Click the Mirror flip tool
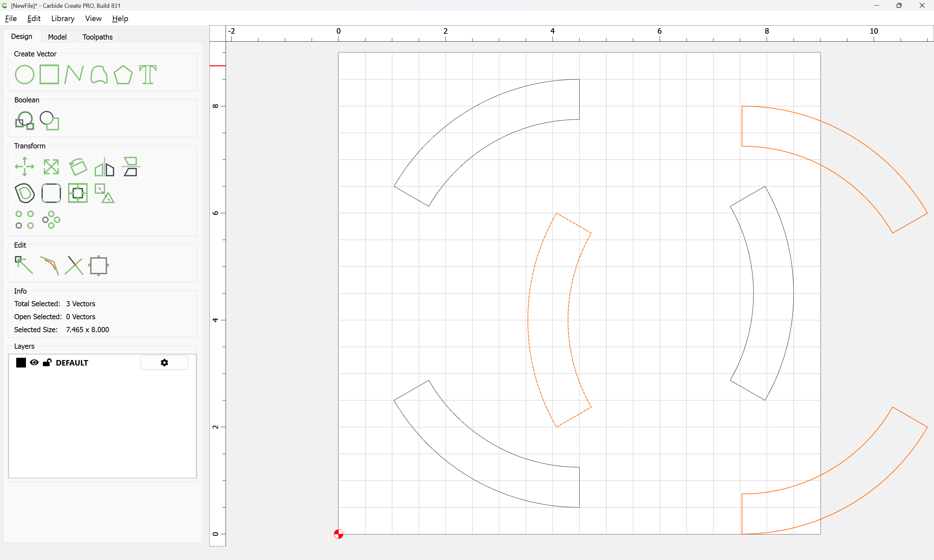The height and width of the screenshot is (560, 934). click(104, 167)
